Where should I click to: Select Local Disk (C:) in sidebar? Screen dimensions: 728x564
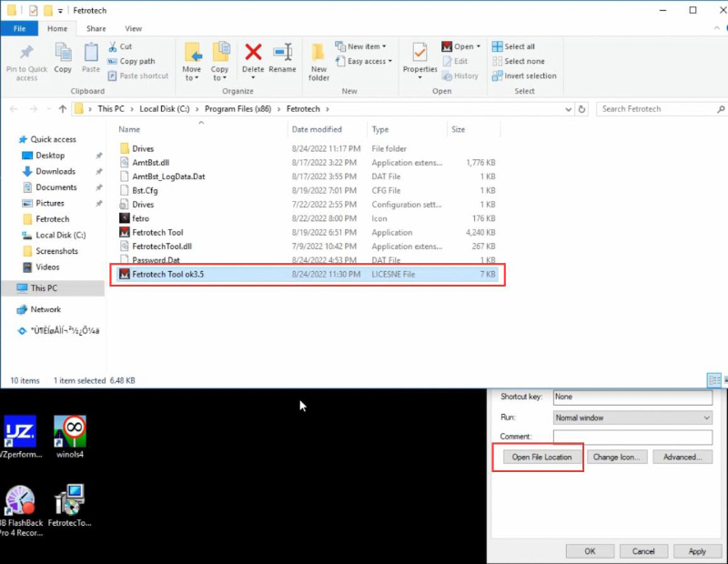(60, 235)
